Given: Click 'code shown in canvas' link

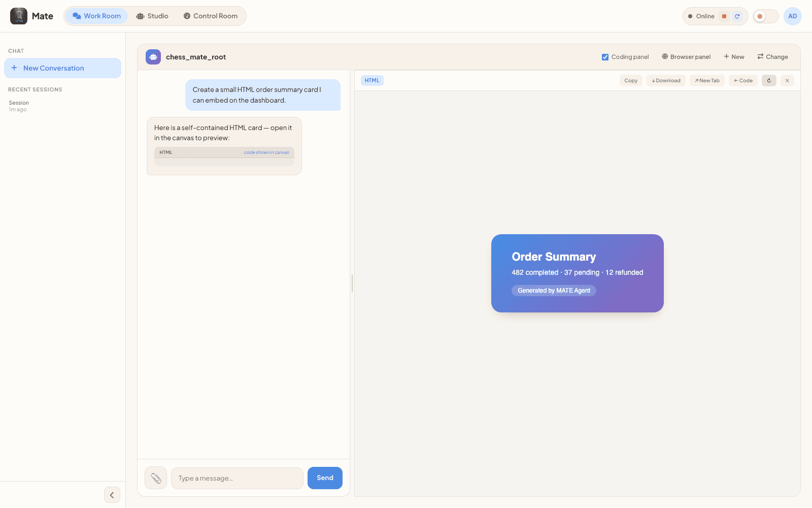Looking at the screenshot, I should tap(266, 152).
